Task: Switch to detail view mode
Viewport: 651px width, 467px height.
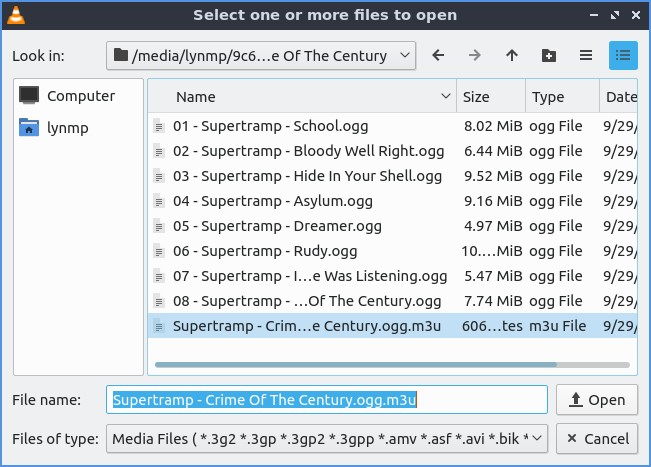Action: coord(623,56)
